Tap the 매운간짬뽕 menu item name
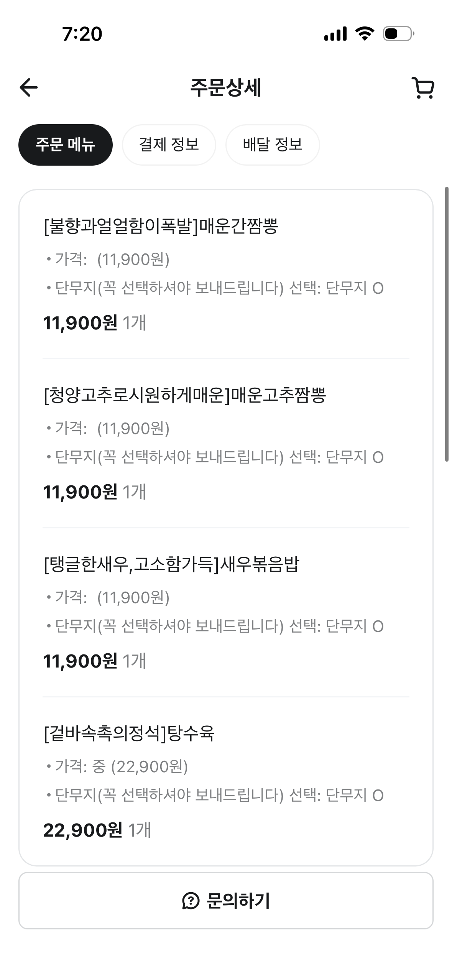Viewport: 452px width, 980px height. pos(161,226)
